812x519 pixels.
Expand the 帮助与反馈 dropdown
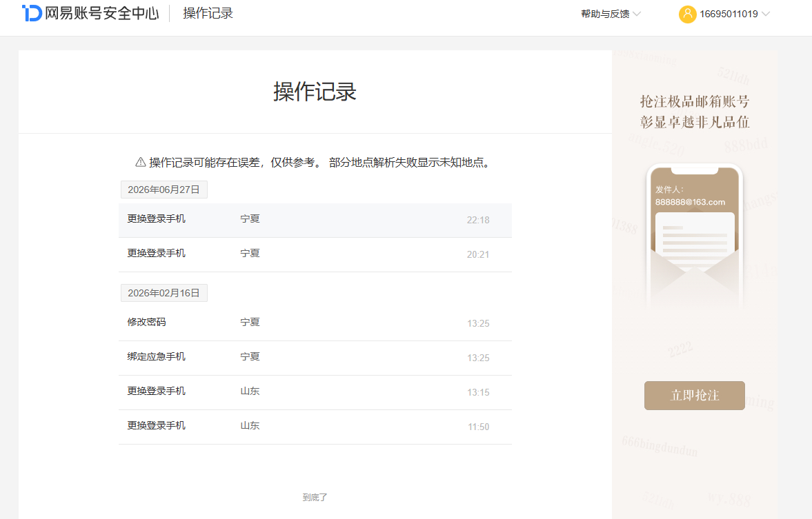tap(611, 14)
